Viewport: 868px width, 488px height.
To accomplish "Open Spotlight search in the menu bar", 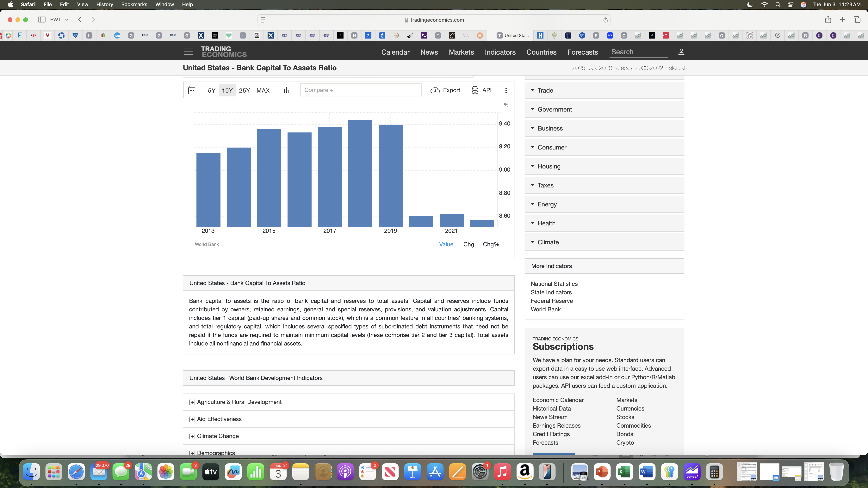I will tap(778, 4).
